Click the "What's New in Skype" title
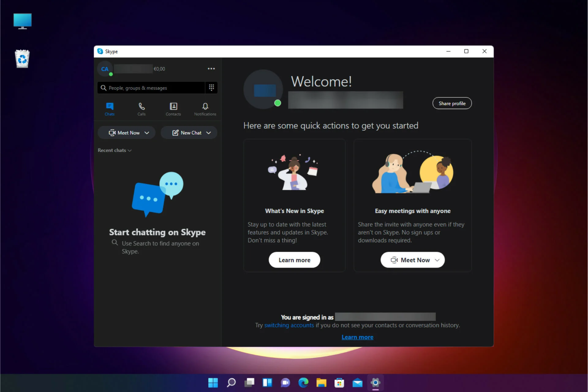 pyautogui.click(x=294, y=211)
